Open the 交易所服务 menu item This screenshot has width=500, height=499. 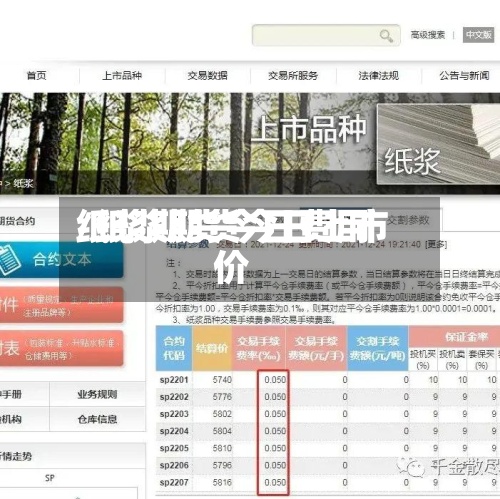coord(293,75)
